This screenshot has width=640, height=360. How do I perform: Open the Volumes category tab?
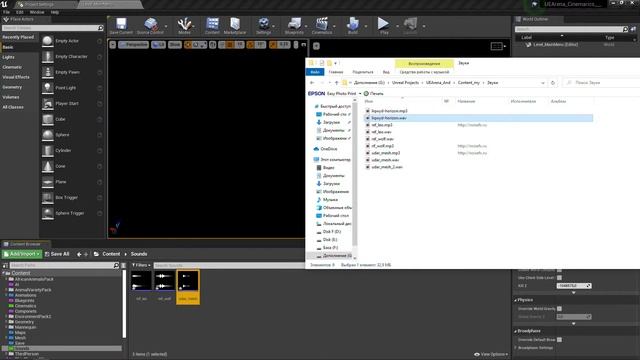pyautogui.click(x=20, y=97)
